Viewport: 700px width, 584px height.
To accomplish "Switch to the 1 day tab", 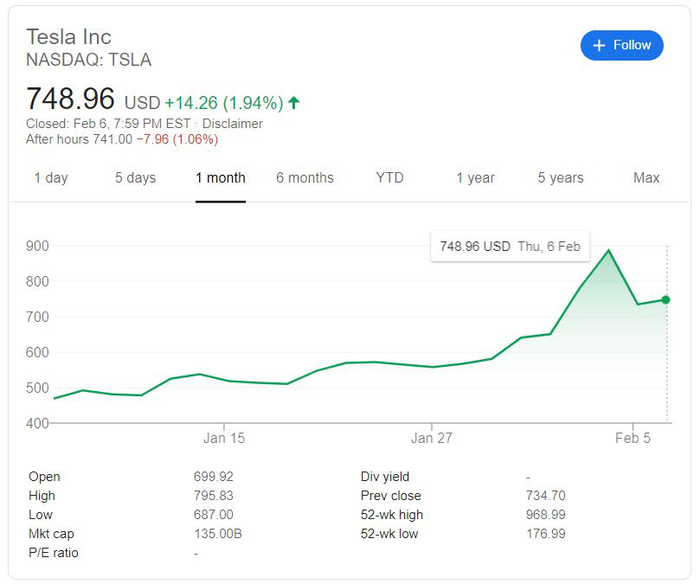I will (51, 178).
